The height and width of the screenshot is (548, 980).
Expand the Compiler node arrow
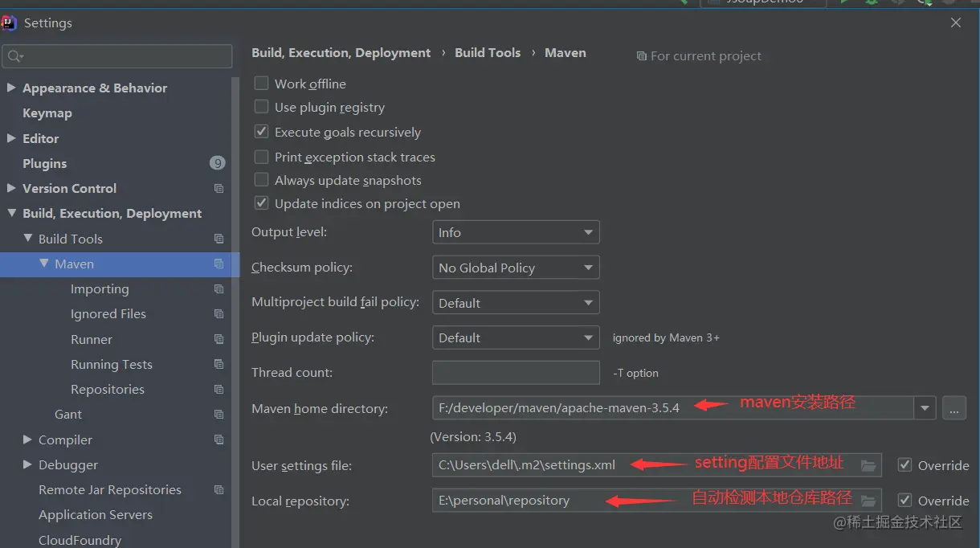click(28, 440)
